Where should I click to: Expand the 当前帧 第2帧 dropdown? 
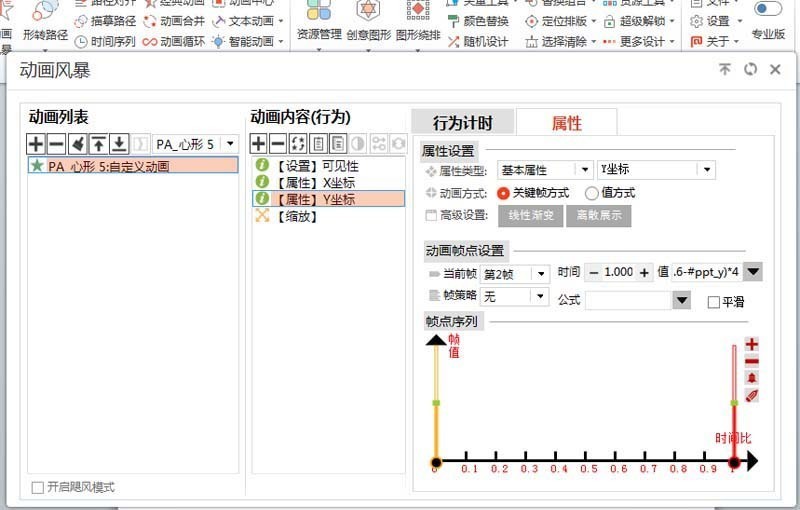point(541,274)
